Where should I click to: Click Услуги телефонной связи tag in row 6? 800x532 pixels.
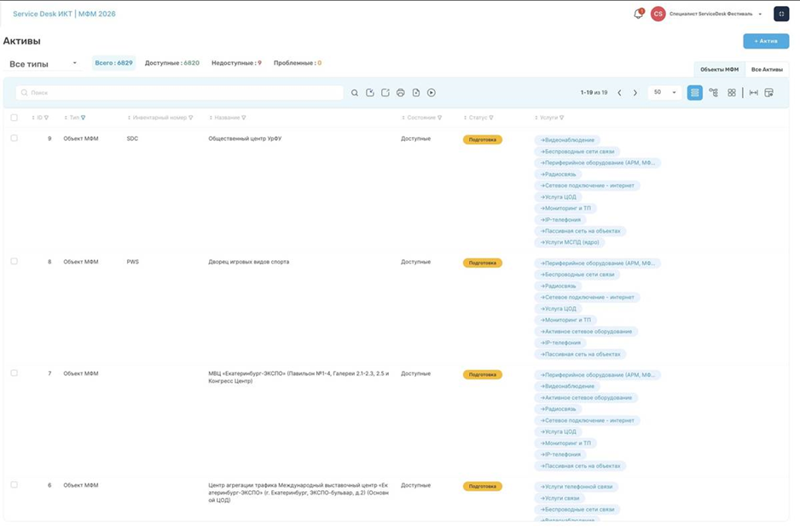click(577, 487)
